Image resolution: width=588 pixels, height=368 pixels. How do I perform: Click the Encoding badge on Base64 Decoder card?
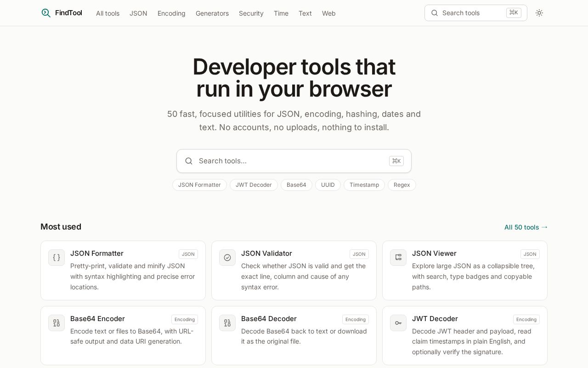(x=356, y=319)
